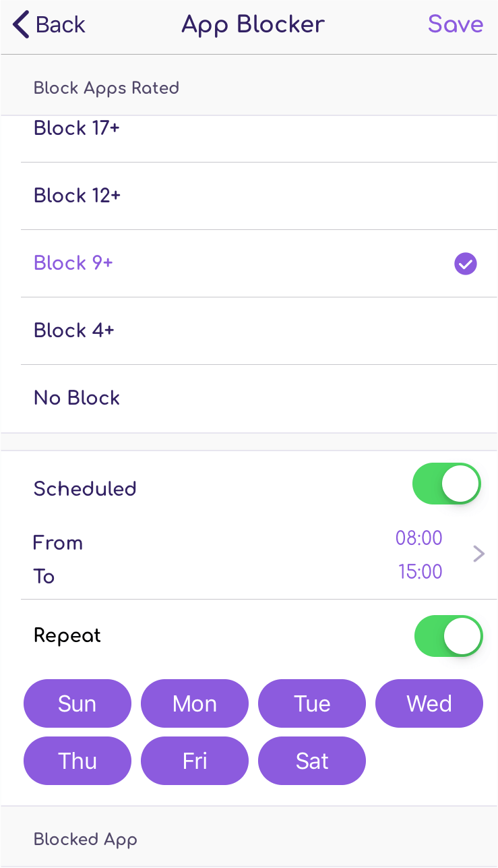The height and width of the screenshot is (868, 498).
Task: Save the App Blocker settings
Action: click(x=456, y=25)
